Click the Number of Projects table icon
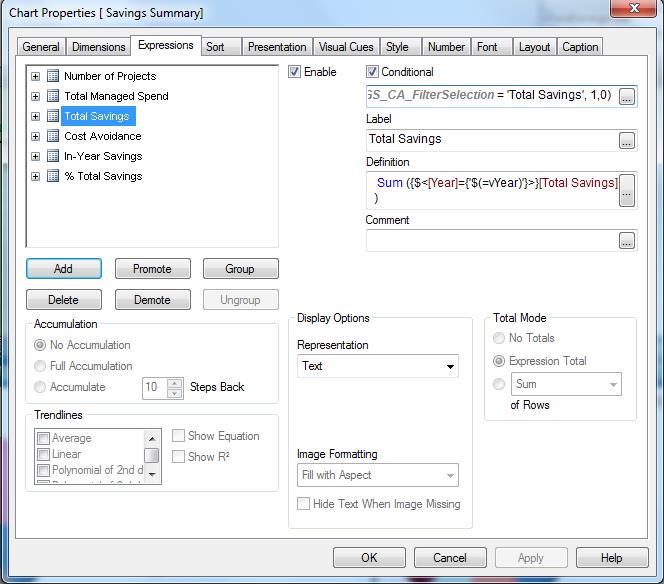664x584 pixels. pyautogui.click(x=53, y=76)
